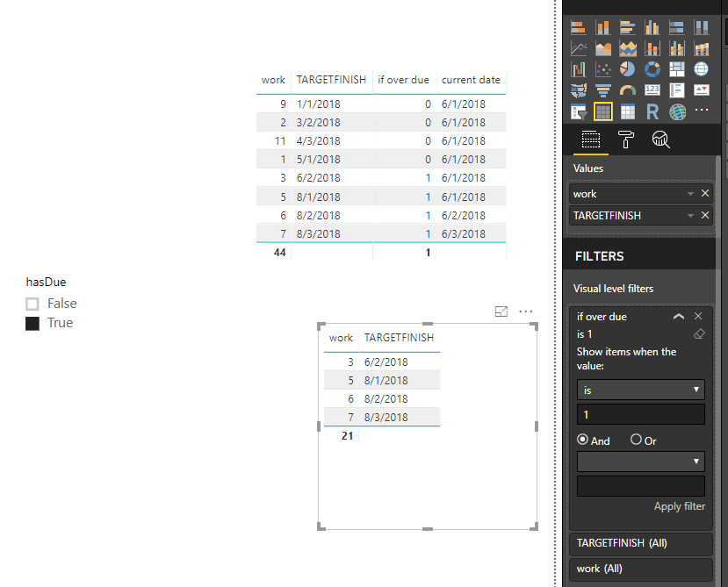Open the Format paint roller tab

[625, 140]
